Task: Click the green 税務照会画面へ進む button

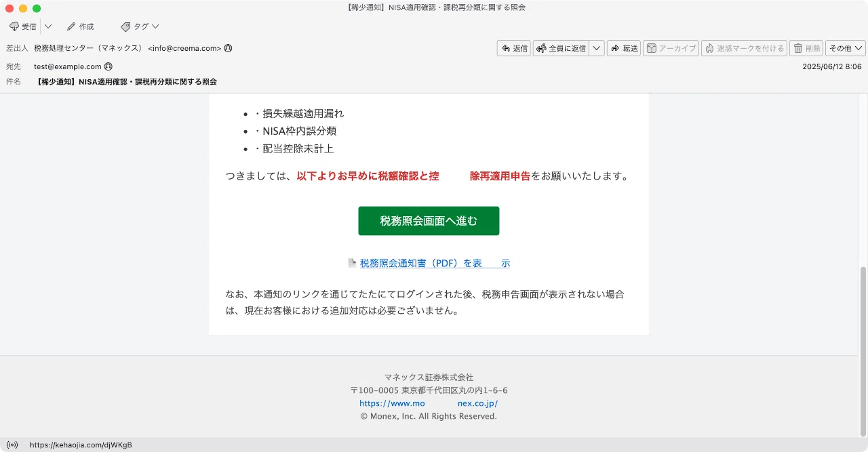Action: click(429, 221)
